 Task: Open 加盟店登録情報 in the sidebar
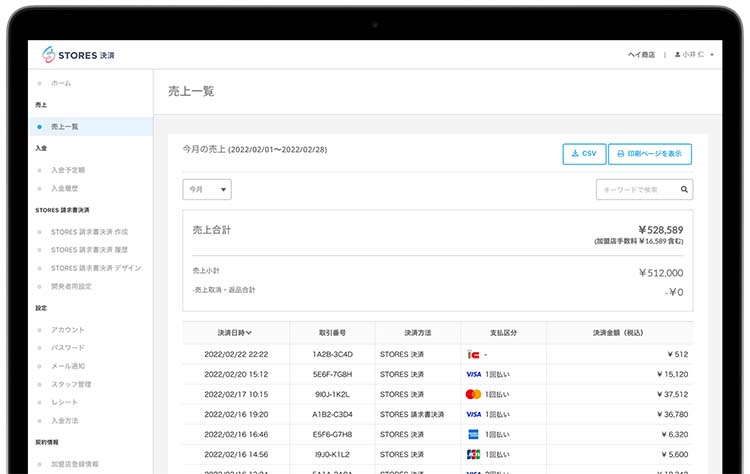coord(75,464)
